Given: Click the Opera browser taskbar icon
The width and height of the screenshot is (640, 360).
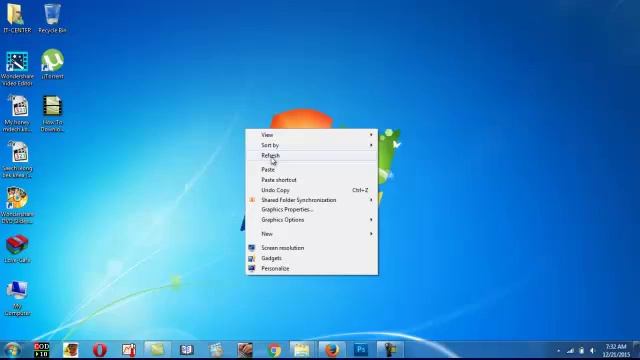Looking at the screenshot, I should (100, 350).
